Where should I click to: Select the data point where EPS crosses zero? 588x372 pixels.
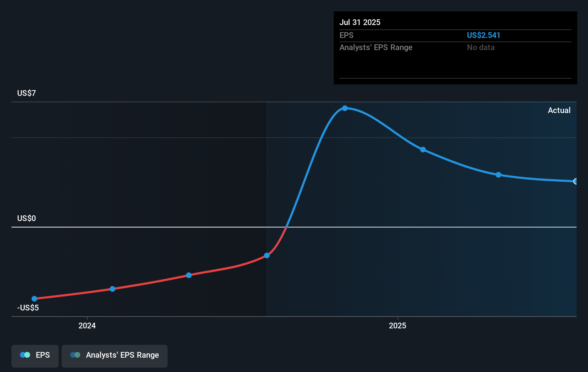click(x=266, y=255)
